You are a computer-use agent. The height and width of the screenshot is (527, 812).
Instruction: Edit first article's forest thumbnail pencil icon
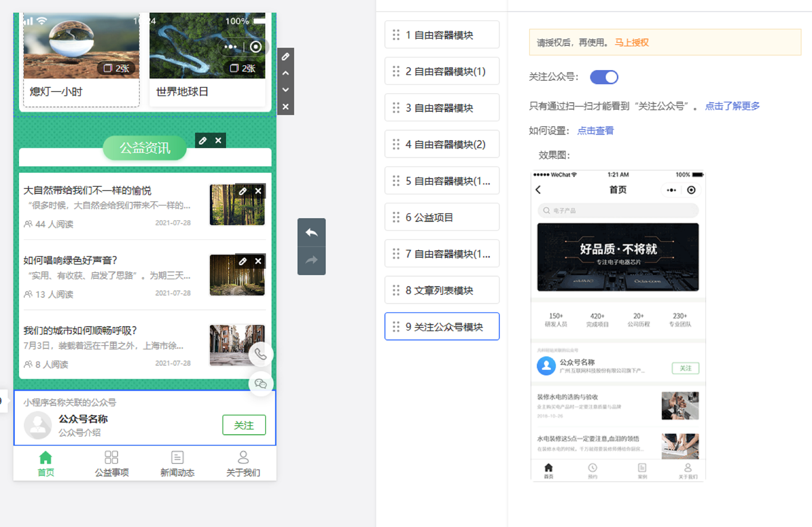[x=243, y=191]
